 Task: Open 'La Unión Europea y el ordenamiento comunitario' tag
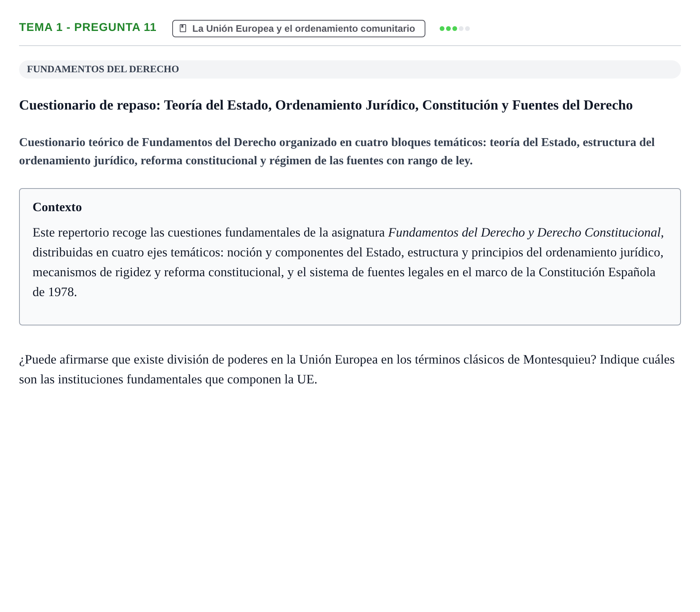click(x=298, y=29)
